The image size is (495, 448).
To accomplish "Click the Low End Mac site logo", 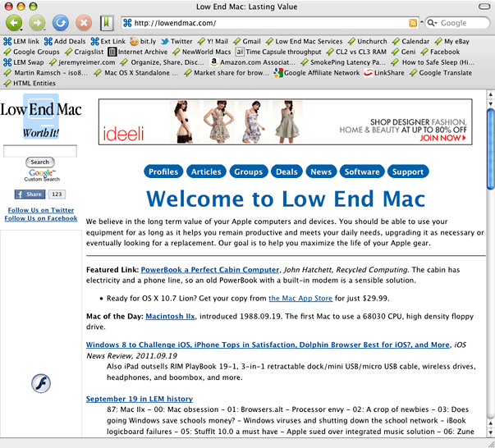I will 41,116.
